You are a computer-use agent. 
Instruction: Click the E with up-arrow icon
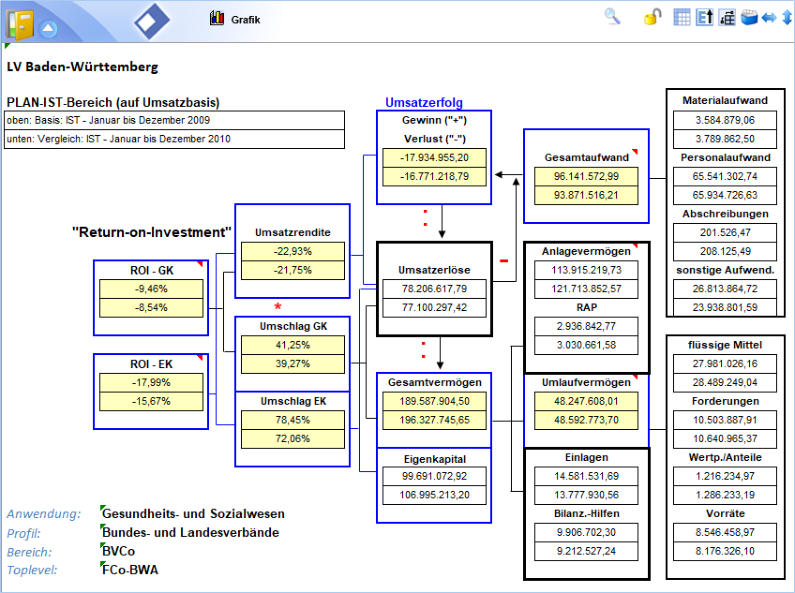click(x=704, y=18)
